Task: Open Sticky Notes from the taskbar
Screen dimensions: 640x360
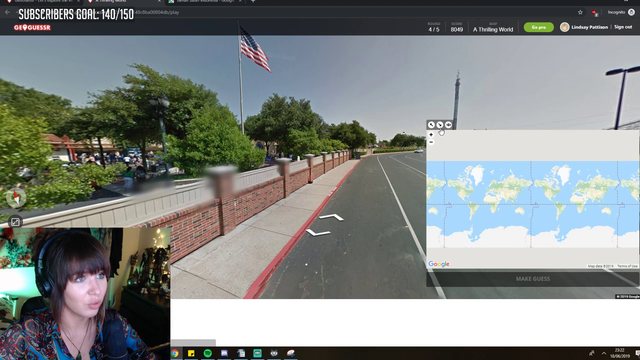Action: [x=191, y=353]
